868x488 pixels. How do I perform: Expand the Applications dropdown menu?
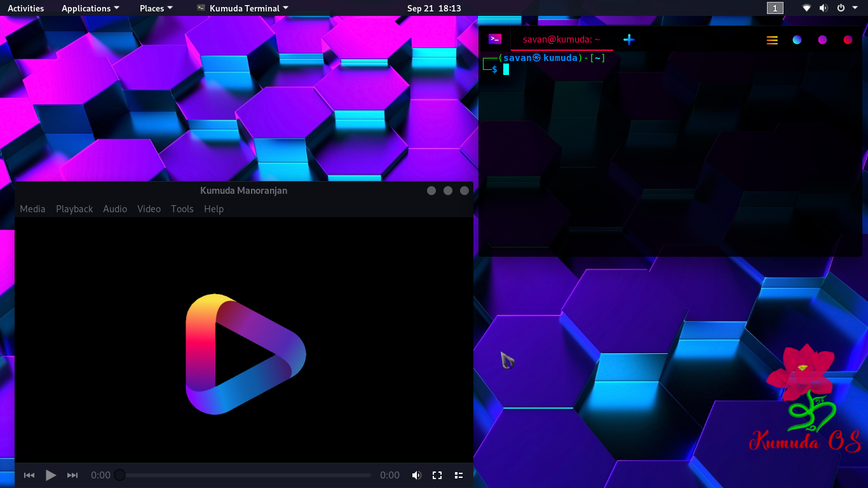(x=90, y=8)
